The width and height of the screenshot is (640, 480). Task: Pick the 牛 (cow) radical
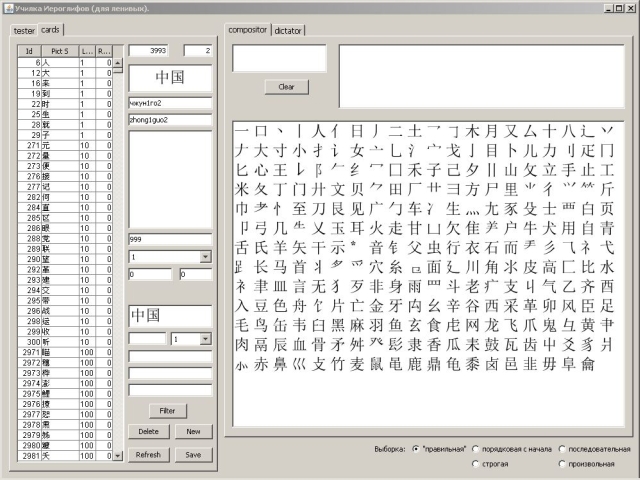pyautogui.click(x=530, y=228)
